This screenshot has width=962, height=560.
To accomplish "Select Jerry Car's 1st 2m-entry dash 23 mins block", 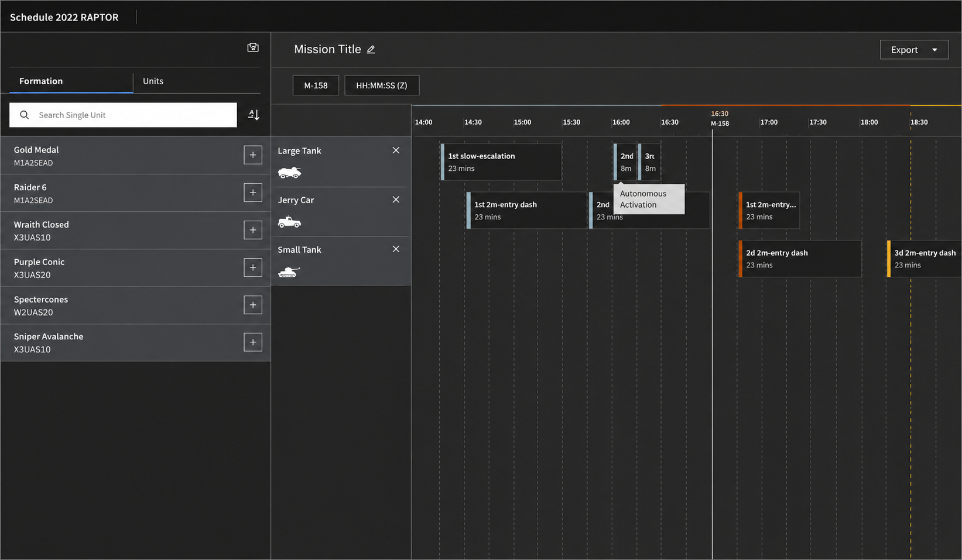I will pyautogui.click(x=526, y=211).
